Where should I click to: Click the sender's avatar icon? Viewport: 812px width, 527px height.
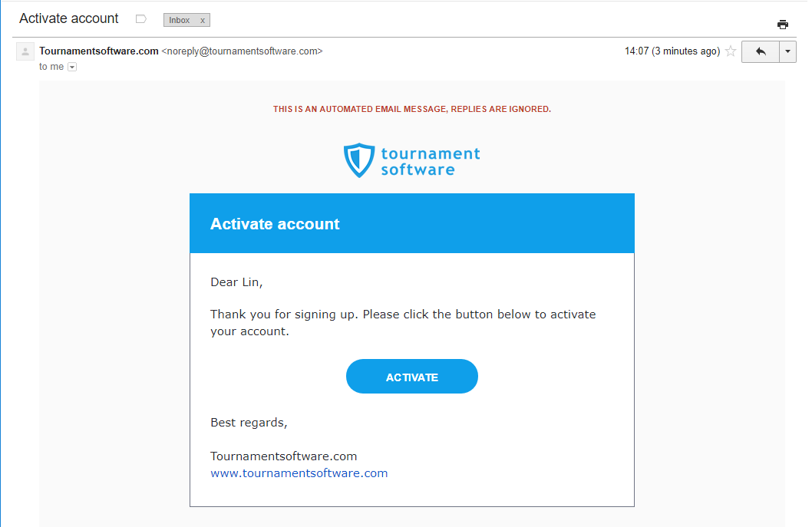[x=25, y=52]
